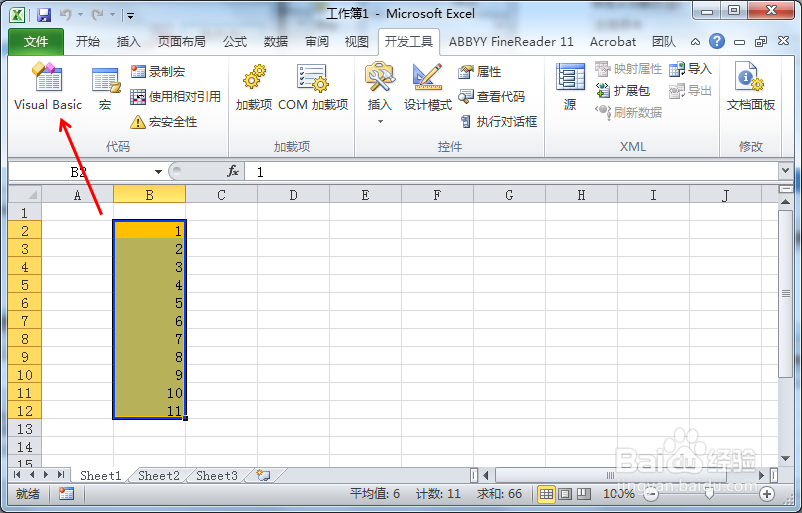Image resolution: width=802 pixels, height=513 pixels.
Task: Click the zoom slider handle
Action: pos(709,494)
